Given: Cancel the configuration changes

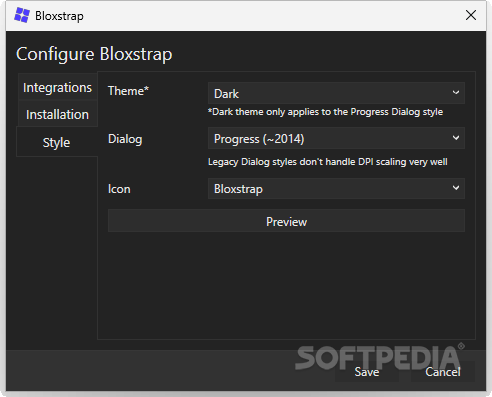Looking at the screenshot, I should point(443,372).
